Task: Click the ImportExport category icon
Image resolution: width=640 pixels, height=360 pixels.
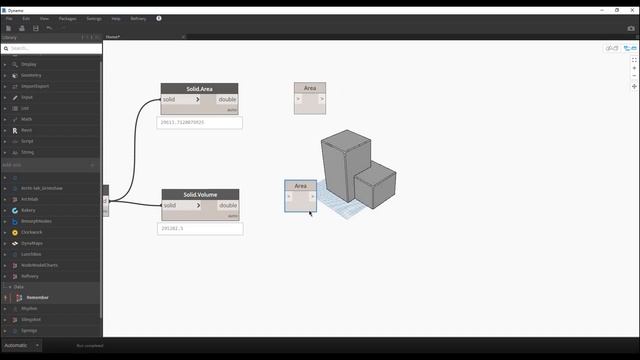Action: tap(15, 87)
